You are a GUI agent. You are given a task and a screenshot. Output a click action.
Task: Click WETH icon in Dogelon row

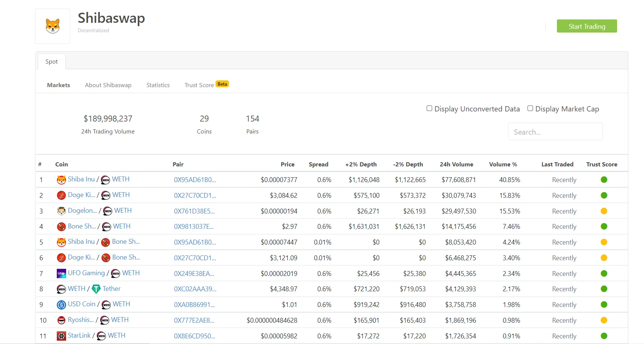pyautogui.click(x=108, y=211)
